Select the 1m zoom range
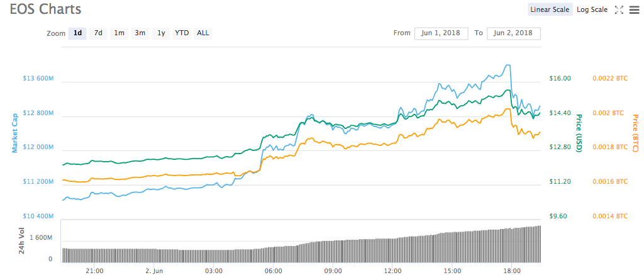This screenshot has width=644, height=275. click(119, 33)
